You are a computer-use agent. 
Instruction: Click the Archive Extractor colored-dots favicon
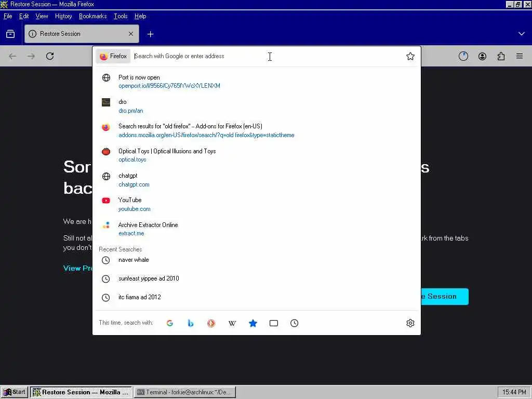[106, 225]
